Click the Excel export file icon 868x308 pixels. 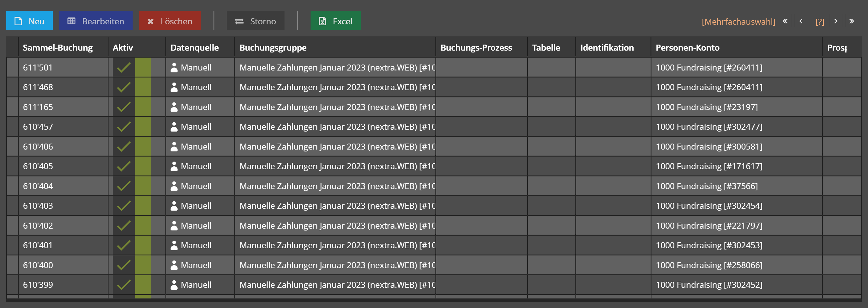[322, 21]
